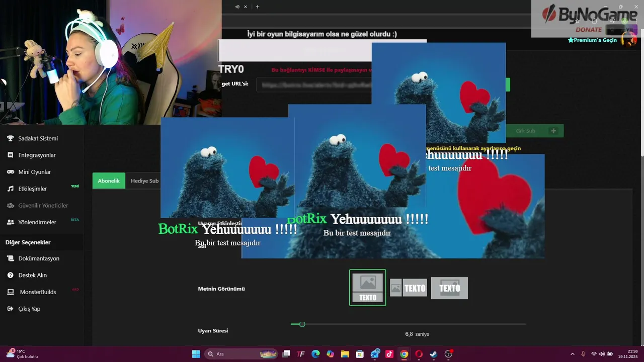
Task: Open the MonsterBuilds laptop icon
Action: pyautogui.click(x=10, y=292)
